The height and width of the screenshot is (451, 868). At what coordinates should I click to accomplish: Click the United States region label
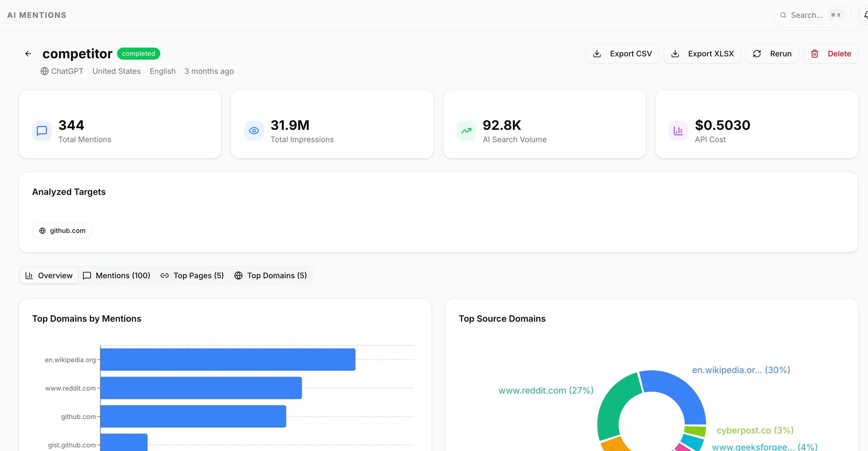[116, 71]
